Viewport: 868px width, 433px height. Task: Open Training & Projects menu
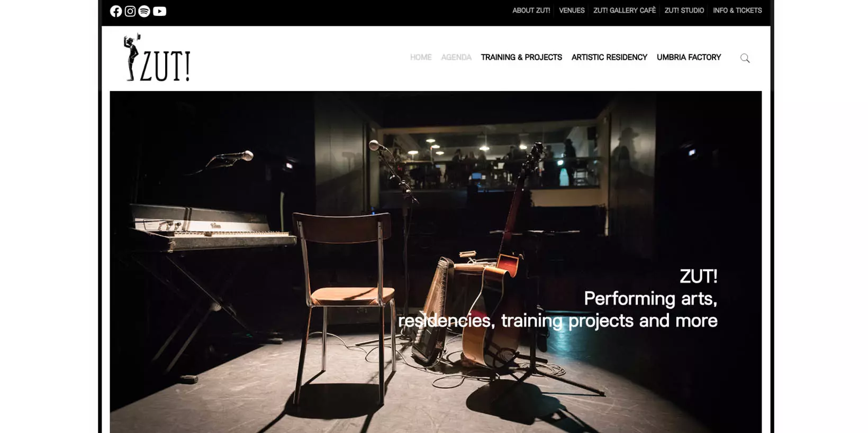pyautogui.click(x=521, y=57)
